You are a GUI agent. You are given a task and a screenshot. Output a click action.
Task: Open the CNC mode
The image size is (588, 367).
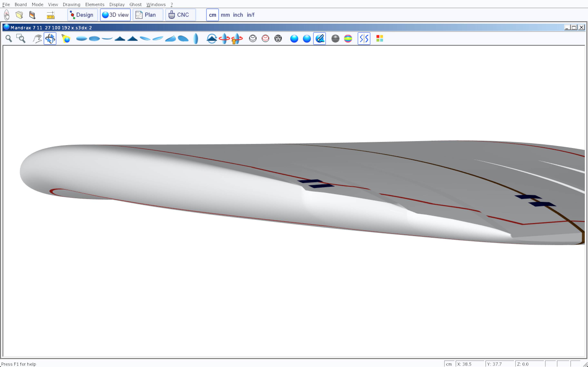(180, 15)
